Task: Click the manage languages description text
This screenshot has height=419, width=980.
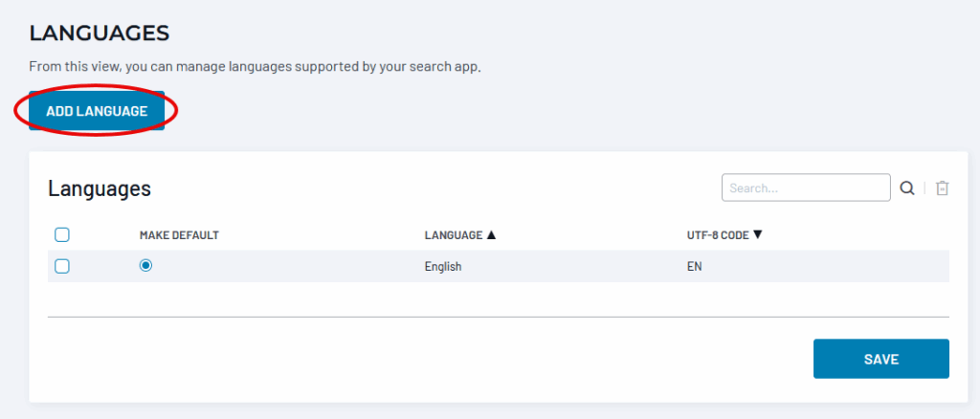Action: [255, 68]
